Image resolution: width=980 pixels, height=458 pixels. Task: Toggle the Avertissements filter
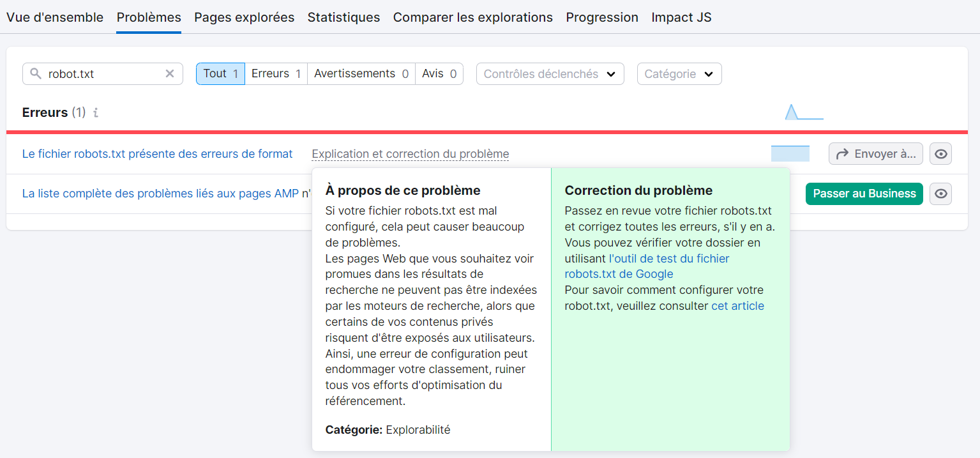pyautogui.click(x=361, y=73)
